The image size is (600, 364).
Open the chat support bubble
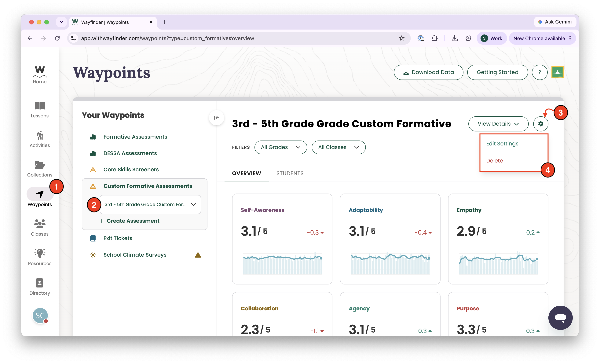(560, 318)
